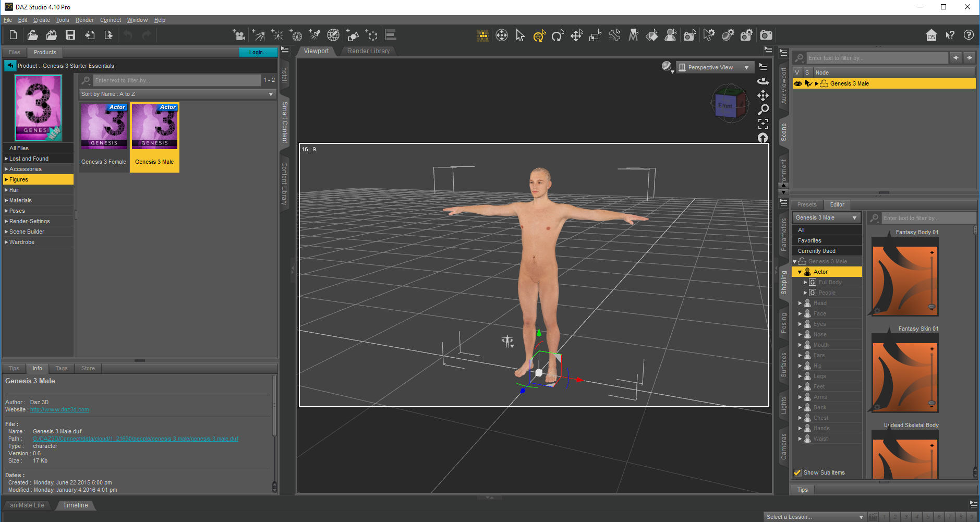The height and width of the screenshot is (522, 980).
Task: Click the viewport orbit camera control
Action: 763,81
